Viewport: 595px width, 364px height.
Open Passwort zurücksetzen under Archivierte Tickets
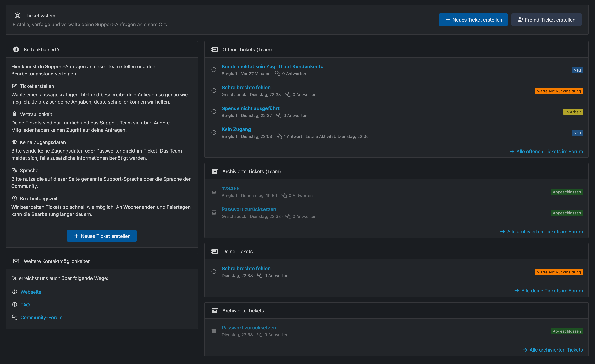tap(249, 328)
